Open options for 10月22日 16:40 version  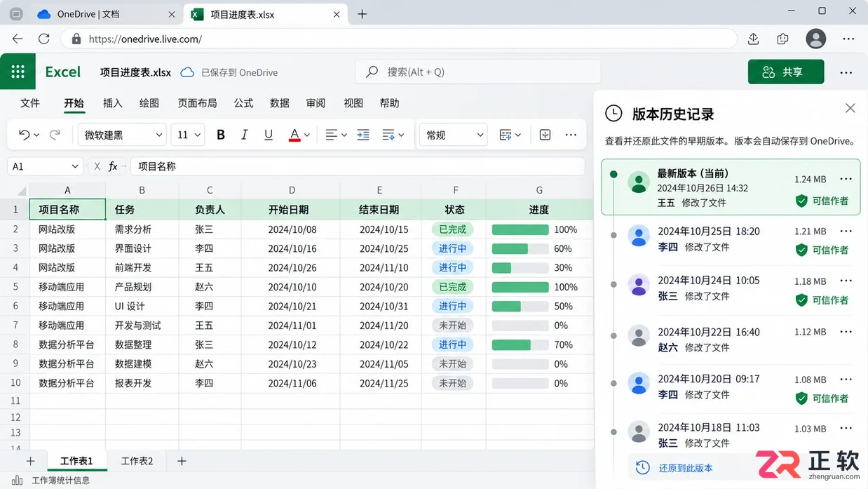click(846, 331)
